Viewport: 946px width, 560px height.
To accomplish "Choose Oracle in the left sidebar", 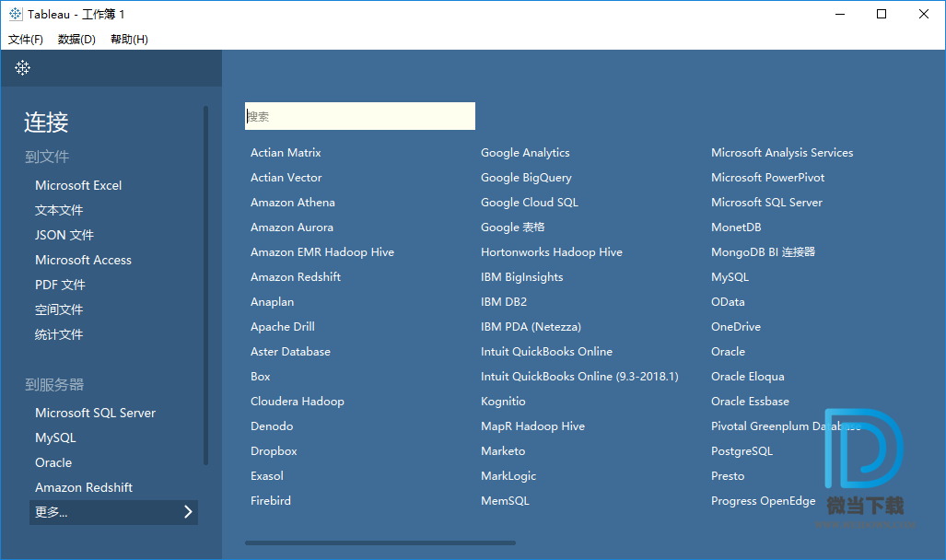I will point(53,462).
